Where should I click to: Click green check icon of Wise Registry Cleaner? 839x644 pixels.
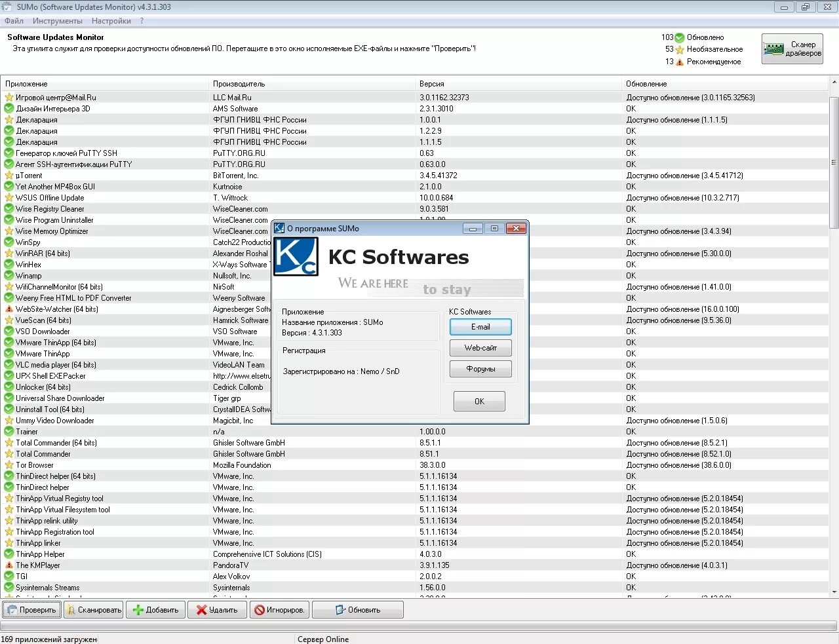(9, 209)
